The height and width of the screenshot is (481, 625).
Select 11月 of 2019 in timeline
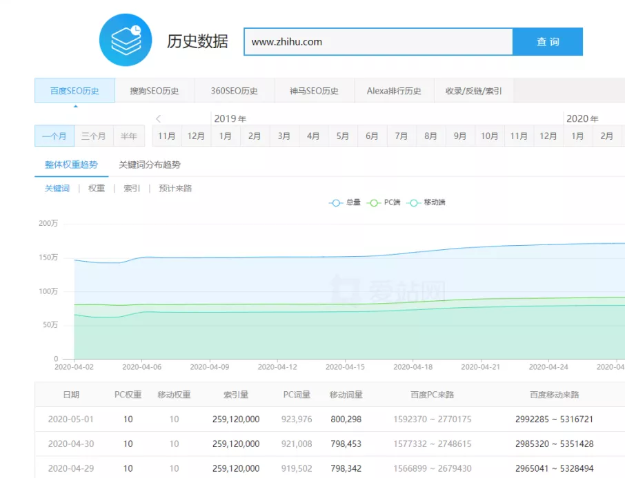tap(519, 136)
